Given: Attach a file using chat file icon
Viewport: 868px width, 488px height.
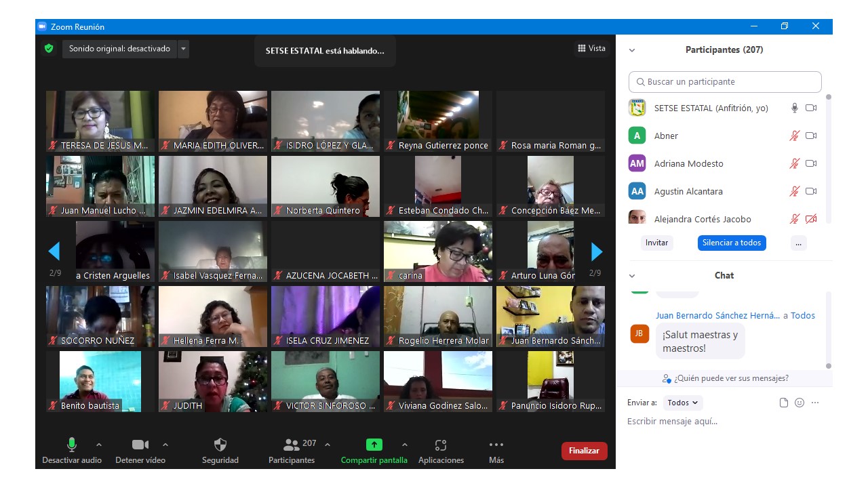Looking at the screenshot, I should (784, 403).
